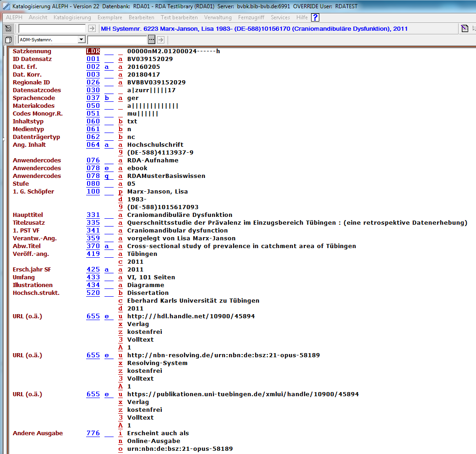Select the LDR tag in Satzkennung row

point(93,51)
